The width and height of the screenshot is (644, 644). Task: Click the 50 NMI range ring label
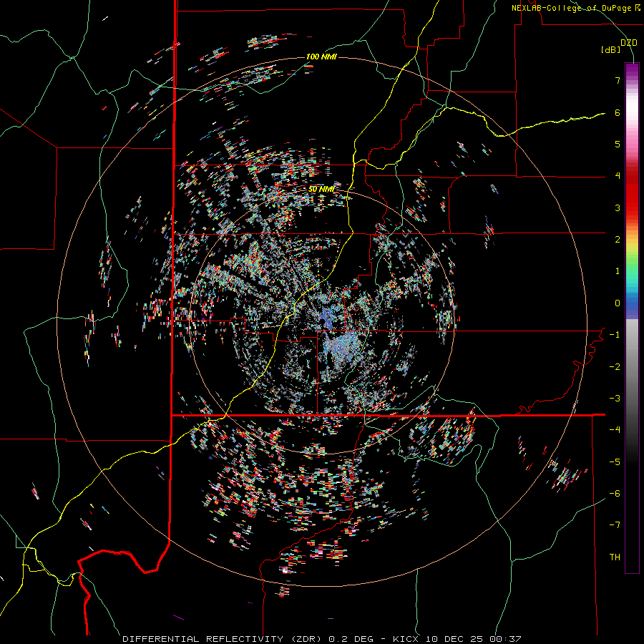coord(321,190)
